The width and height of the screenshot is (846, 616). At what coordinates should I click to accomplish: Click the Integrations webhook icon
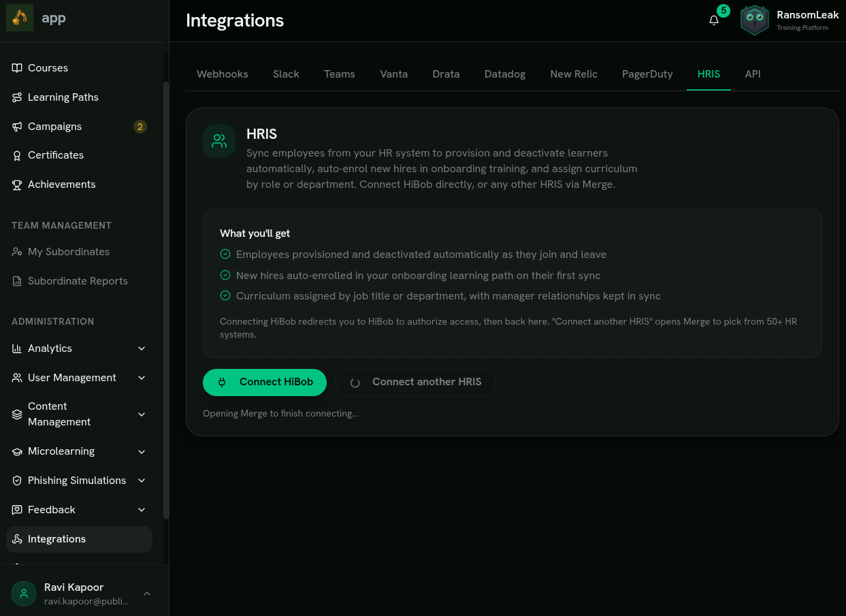(x=17, y=539)
